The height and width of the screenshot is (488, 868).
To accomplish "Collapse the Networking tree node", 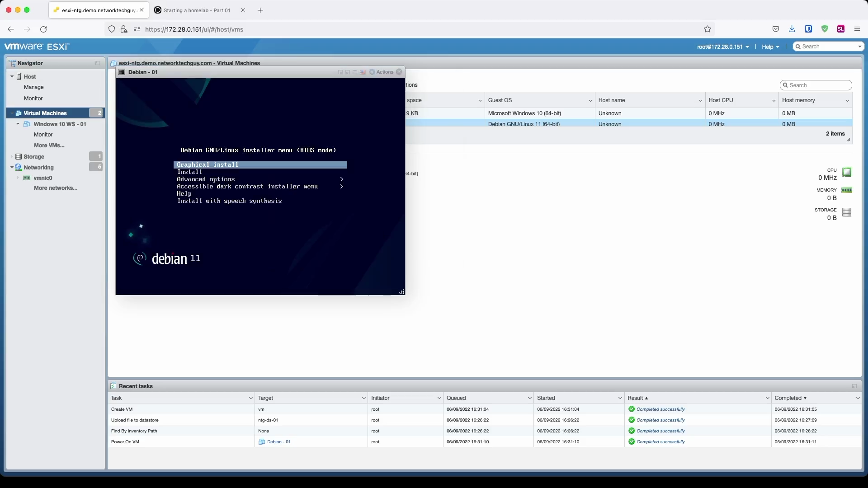I will tap(12, 167).
